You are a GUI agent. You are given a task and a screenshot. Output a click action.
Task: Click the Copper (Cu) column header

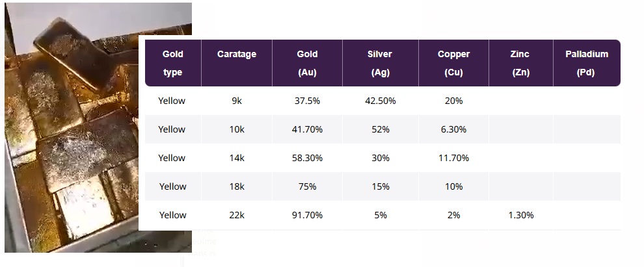click(x=453, y=63)
